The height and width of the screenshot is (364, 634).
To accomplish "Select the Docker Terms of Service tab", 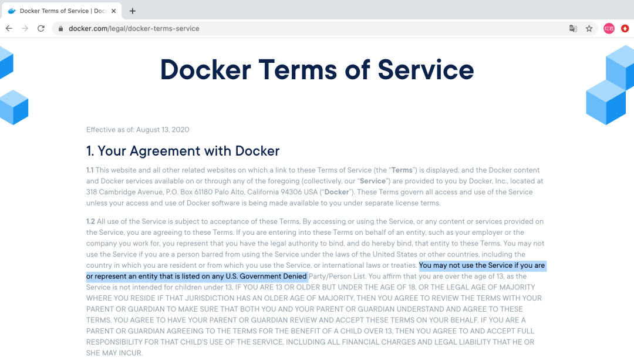I will 62,11.
